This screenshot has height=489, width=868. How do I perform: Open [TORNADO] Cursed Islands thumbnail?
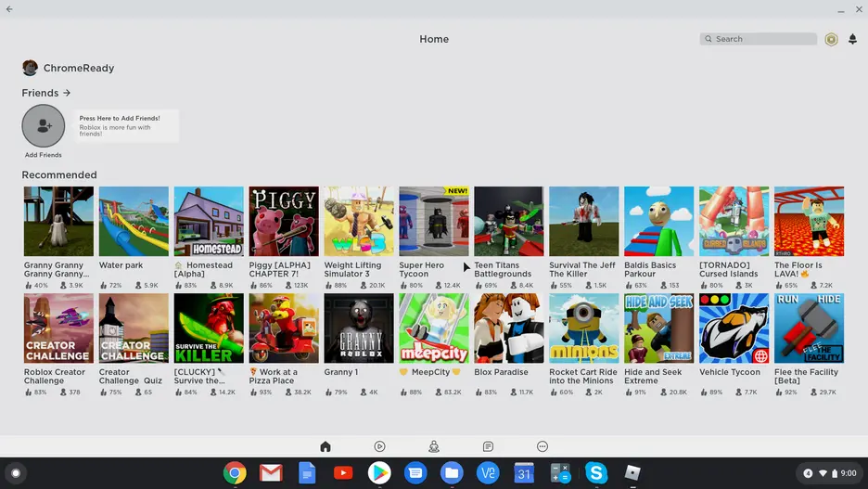pyautogui.click(x=734, y=222)
